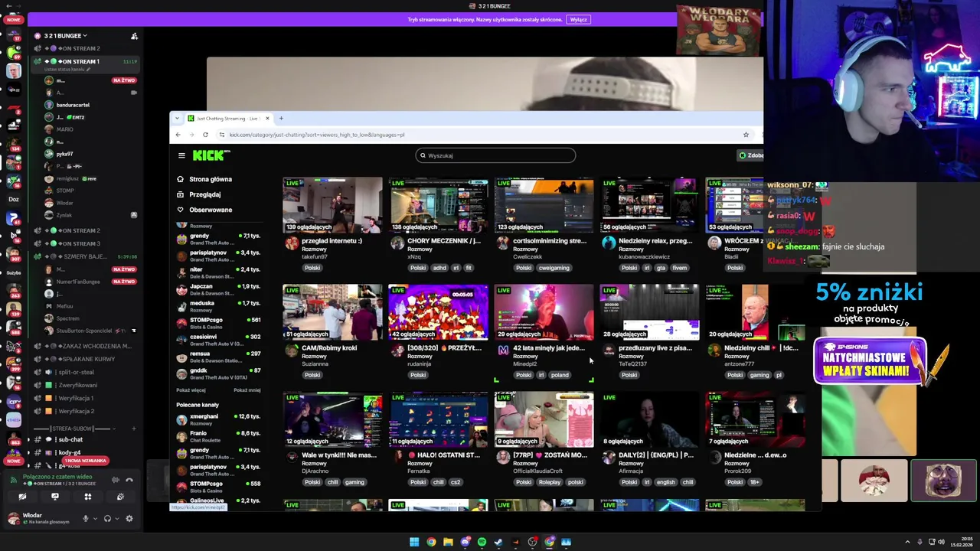Toggle Discord headphone deafen
Viewport: 980px width, 551px height.
pyautogui.click(x=107, y=518)
